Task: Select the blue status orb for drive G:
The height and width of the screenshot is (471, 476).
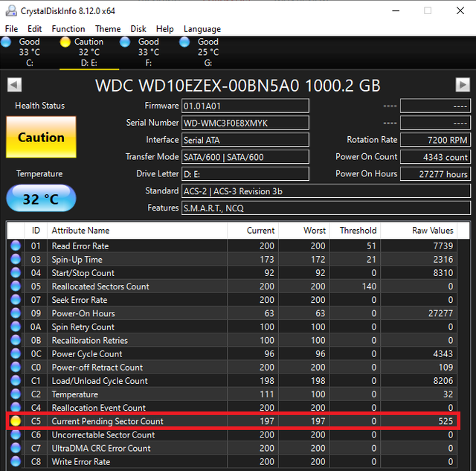Action: point(184,42)
